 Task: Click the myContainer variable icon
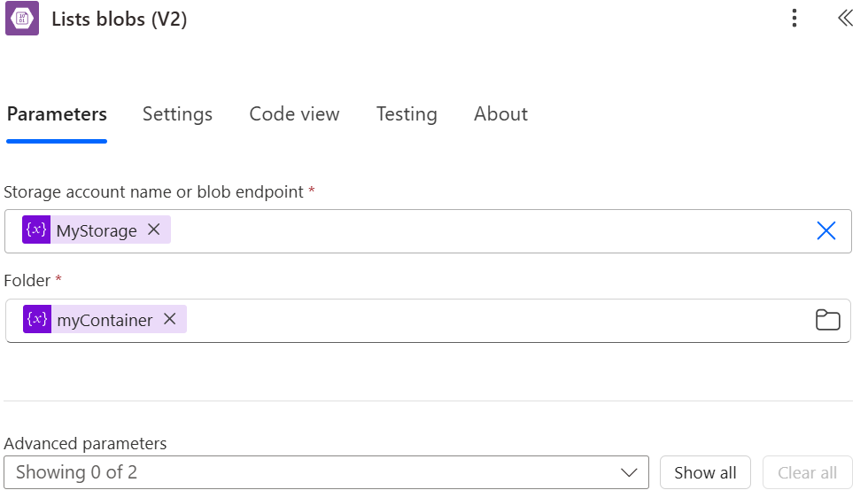pos(36,320)
